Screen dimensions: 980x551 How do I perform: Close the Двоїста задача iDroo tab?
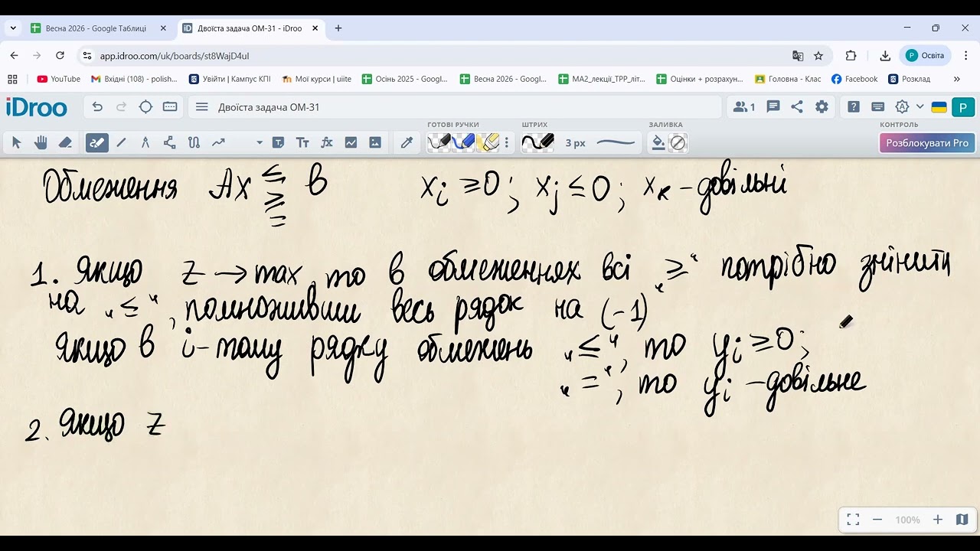[x=315, y=28]
